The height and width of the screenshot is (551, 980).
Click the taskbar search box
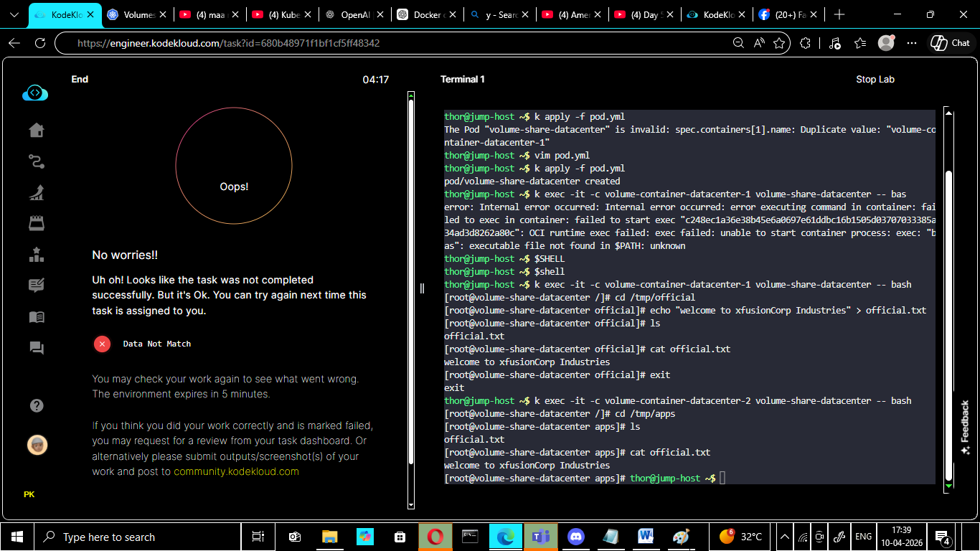point(138,537)
